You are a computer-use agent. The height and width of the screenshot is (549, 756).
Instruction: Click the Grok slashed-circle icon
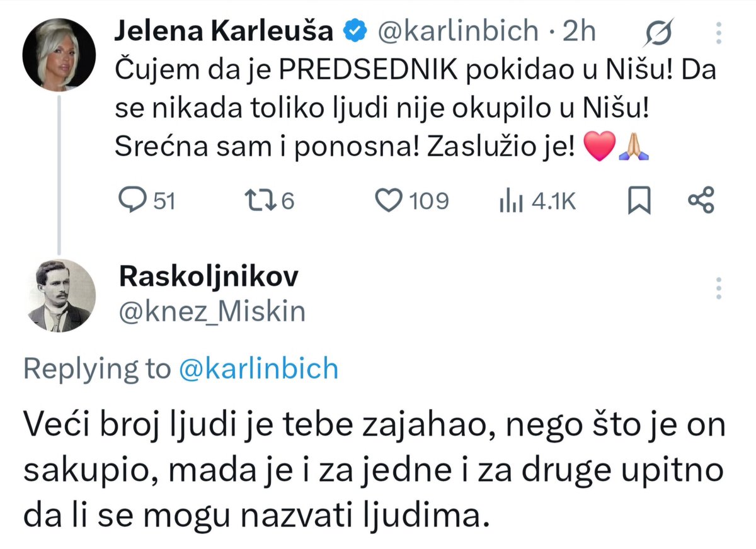pos(658,31)
